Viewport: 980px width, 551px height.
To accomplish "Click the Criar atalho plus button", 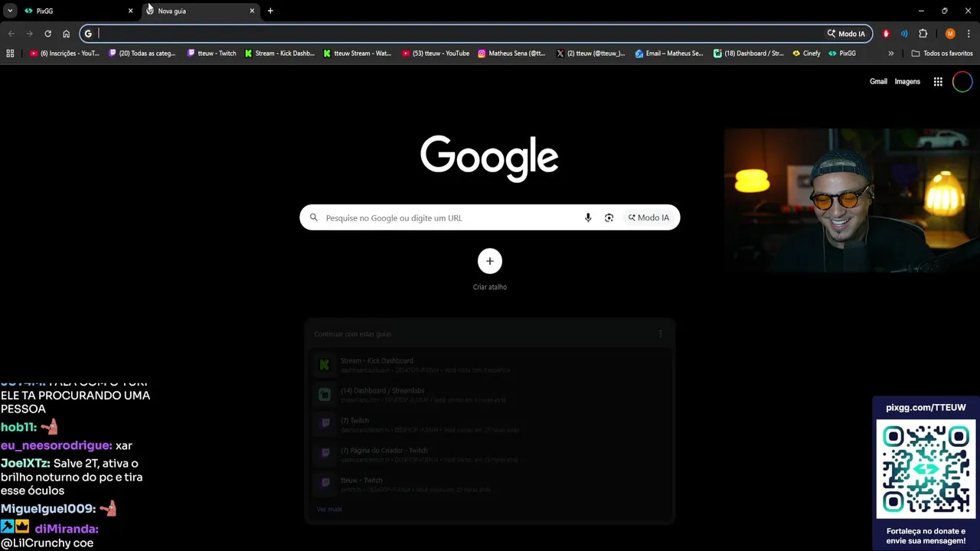I will [490, 261].
